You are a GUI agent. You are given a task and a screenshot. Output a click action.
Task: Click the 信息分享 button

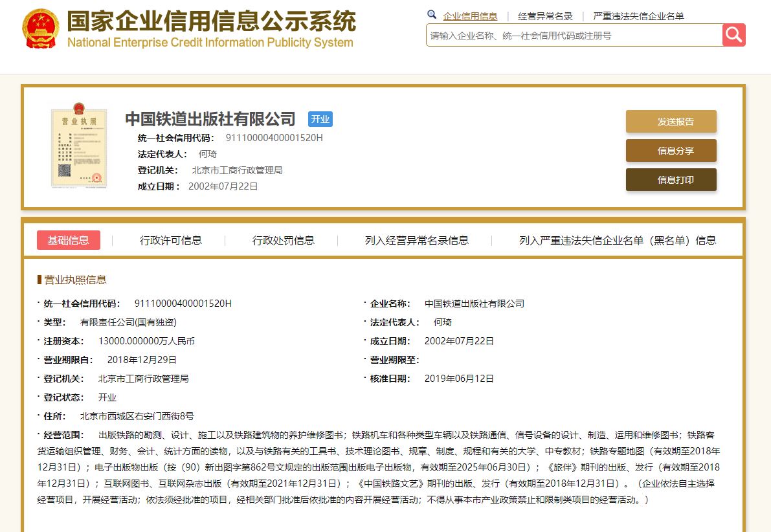671,150
